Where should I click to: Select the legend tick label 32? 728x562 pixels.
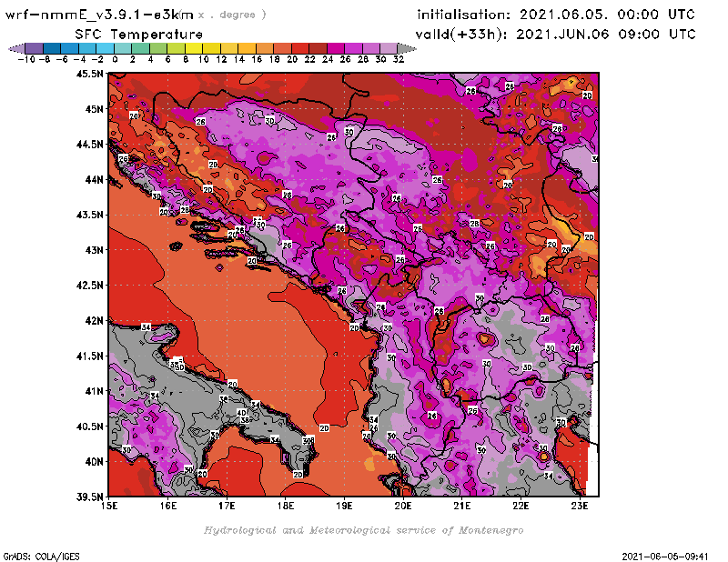399,59
